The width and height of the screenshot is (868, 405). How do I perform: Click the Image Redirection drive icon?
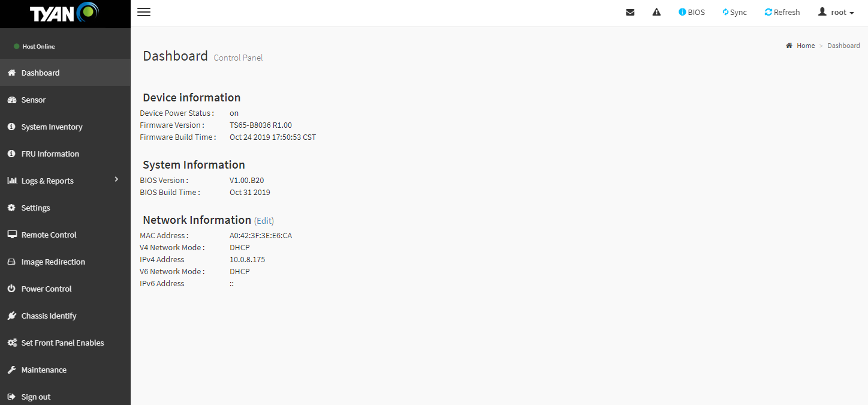pyautogui.click(x=11, y=262)
